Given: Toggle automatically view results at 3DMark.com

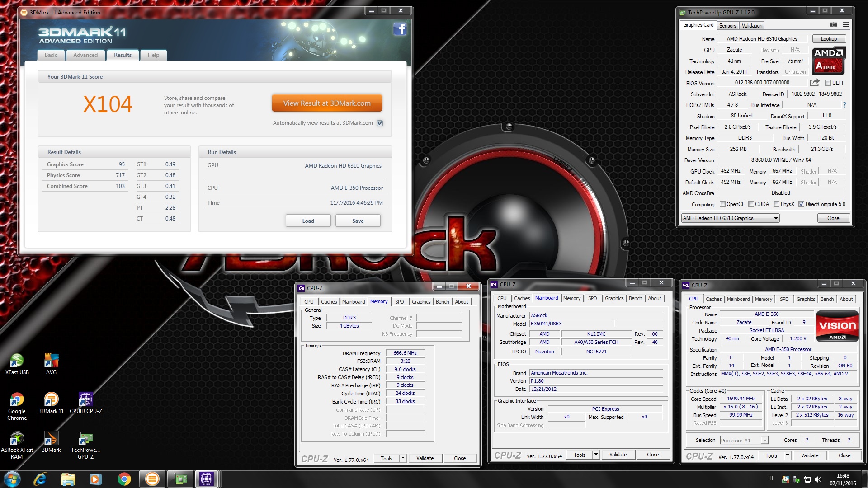Looking at the screenshot, I should (x=380, y=123).
